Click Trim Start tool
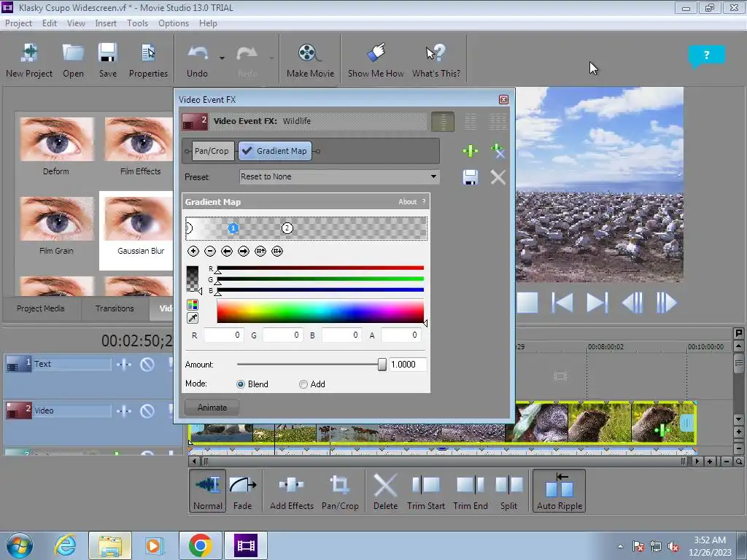The image size is (747, 560). pos(426,491)
